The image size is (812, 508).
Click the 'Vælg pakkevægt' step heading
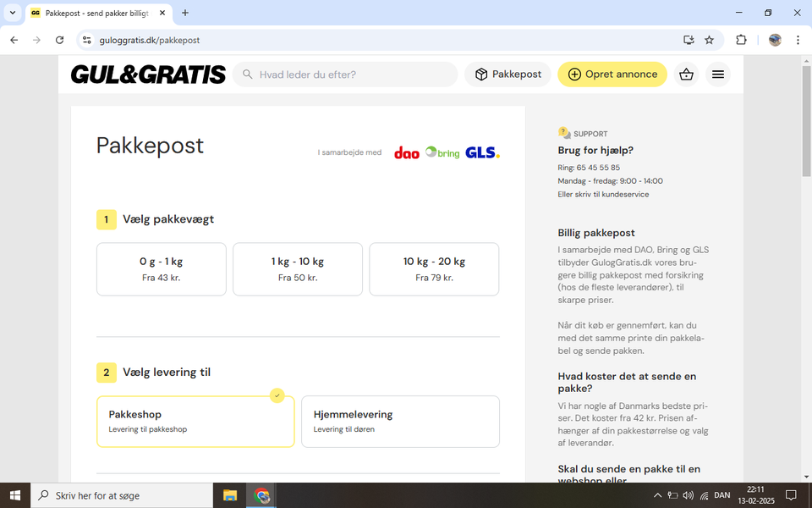pos(168,219)
